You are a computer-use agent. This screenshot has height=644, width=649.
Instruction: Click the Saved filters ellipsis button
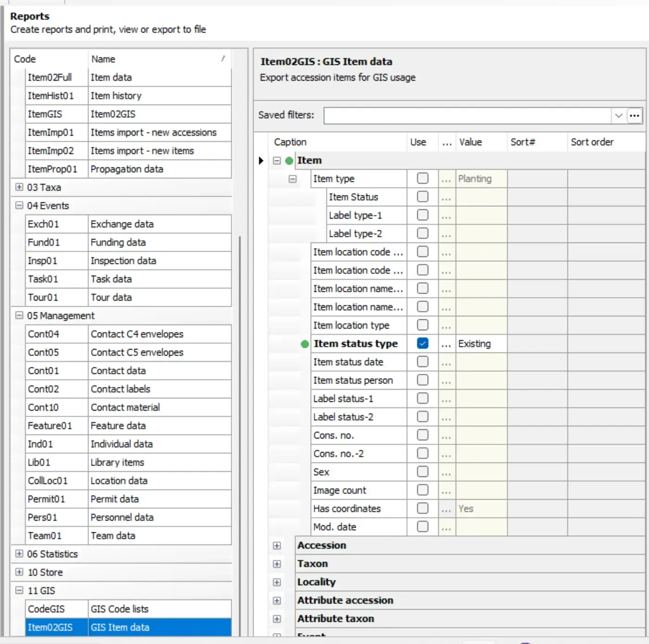(634, 115)
